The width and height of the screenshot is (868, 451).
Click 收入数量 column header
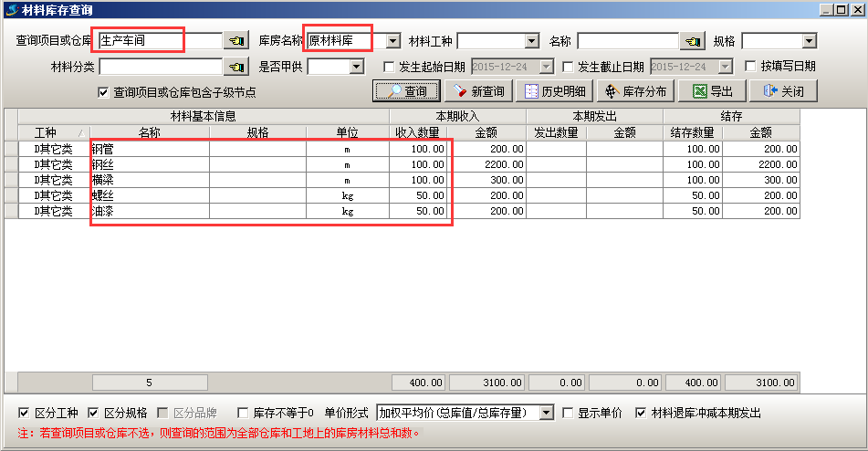pos(417,132)
